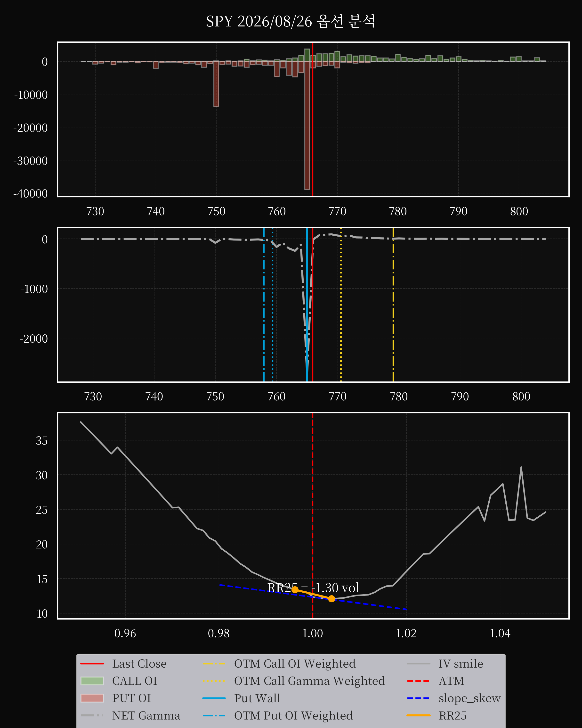
Task: Click the '1.00' x-axis label in IV chart
Action: tap(312, 633)
